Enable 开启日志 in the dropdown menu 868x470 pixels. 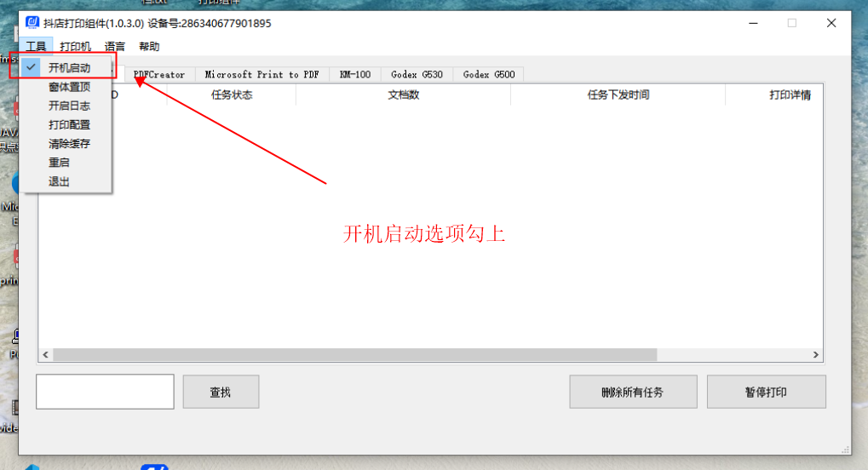[x=69, y=106]
